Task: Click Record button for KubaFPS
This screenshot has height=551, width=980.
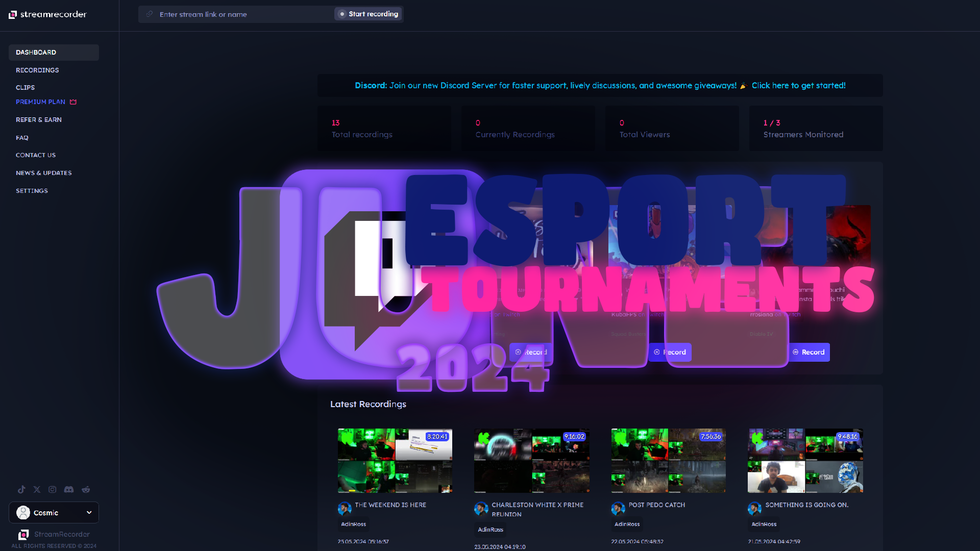Action: click(x=670, y=352)
